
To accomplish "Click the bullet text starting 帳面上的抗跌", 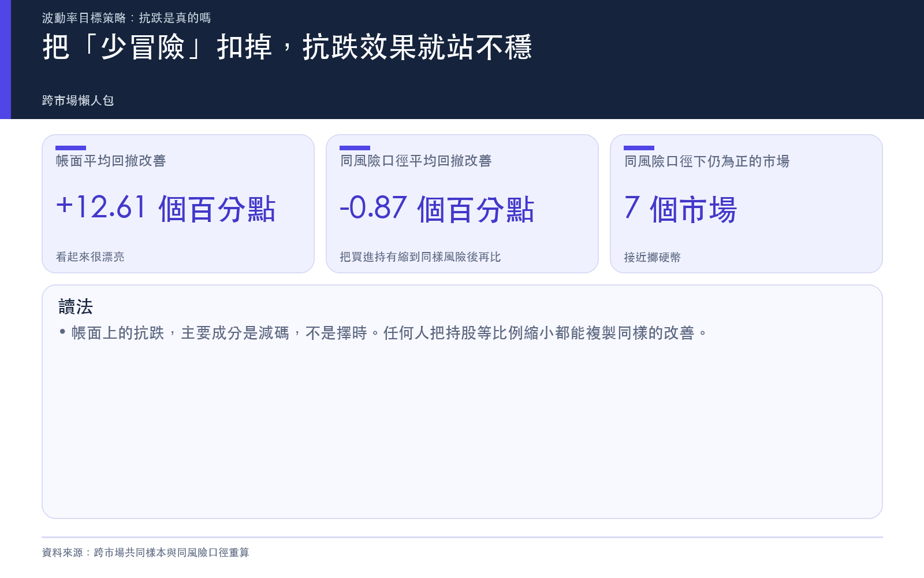I will [389, 333].
